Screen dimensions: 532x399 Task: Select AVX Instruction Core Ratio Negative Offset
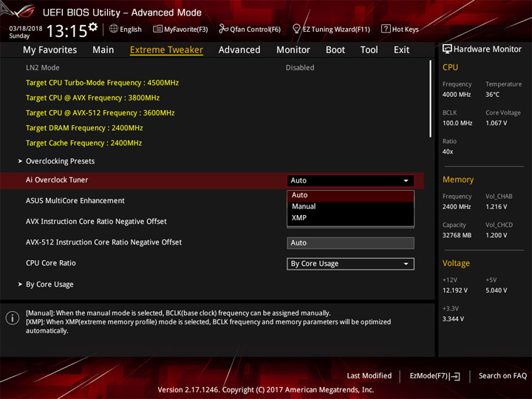tap(96, 222)
